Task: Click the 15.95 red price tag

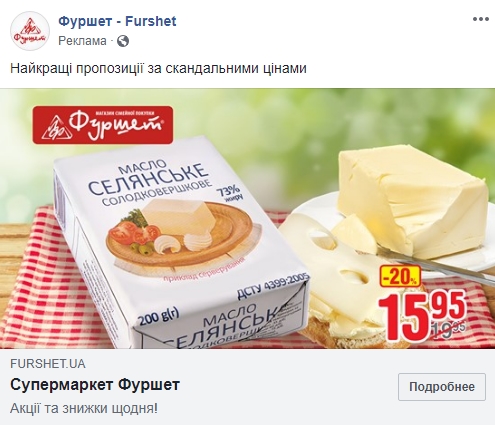Action: (x=421, y=315)
